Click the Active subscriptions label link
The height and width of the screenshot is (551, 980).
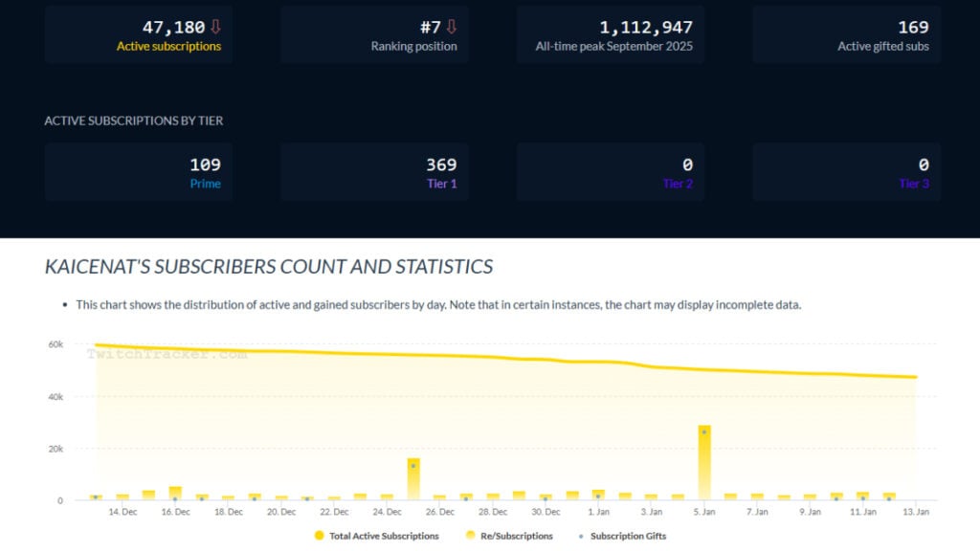pos(168,44)
